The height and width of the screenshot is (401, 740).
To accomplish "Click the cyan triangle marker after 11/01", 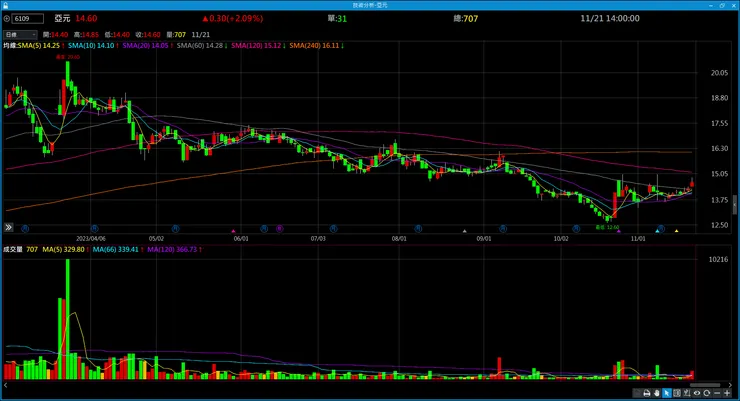I will 657,231.
